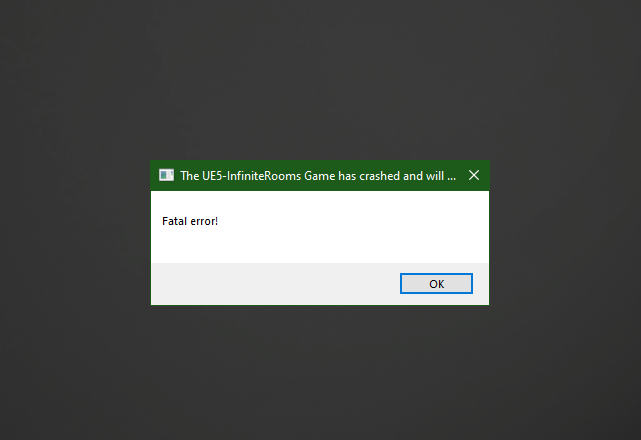Click the dark background behind the dialog

coord(320,82)
